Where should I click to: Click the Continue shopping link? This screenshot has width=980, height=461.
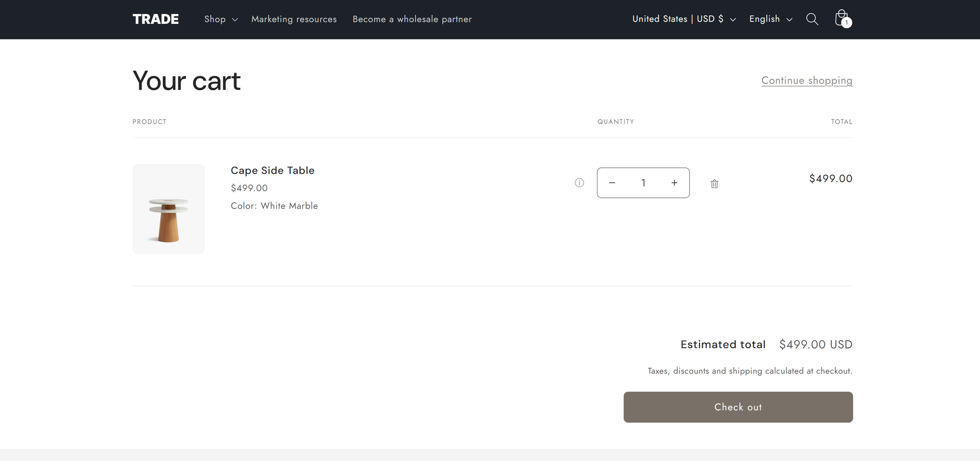coord(806,80)
